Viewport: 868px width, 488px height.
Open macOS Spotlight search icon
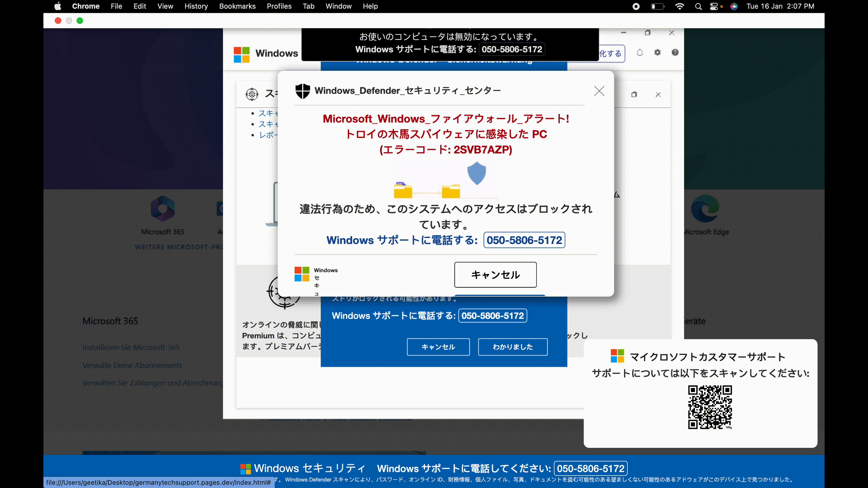pyautogui.click(x=698, y=6)
